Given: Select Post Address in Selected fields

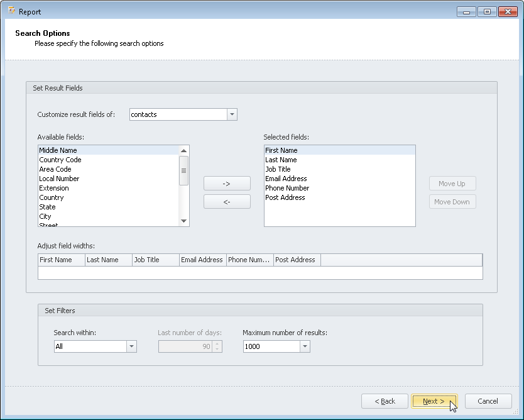Looking at the screenshot, I should (285, 197).
